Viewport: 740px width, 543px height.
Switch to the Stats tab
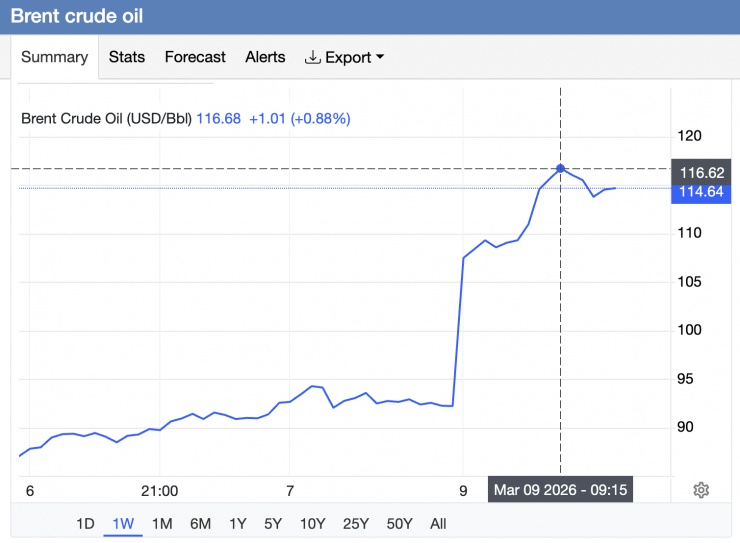click(x=127, y=57)
